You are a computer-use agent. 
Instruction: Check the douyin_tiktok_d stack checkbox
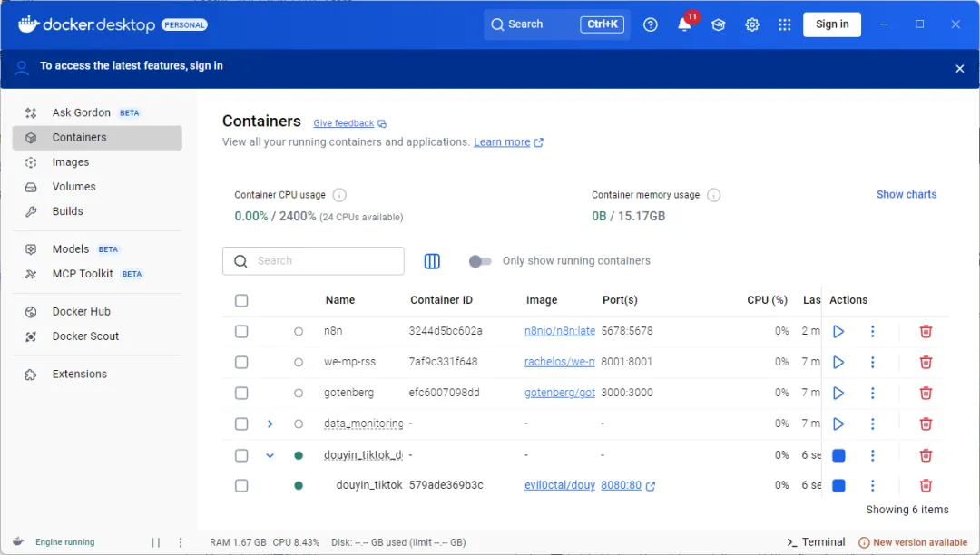point(241,455)
